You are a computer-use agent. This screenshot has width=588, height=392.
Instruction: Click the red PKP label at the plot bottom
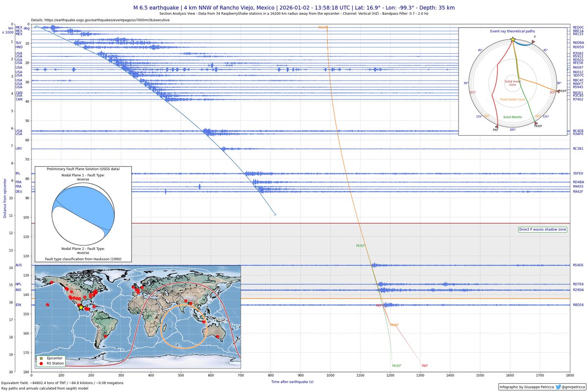425,366
